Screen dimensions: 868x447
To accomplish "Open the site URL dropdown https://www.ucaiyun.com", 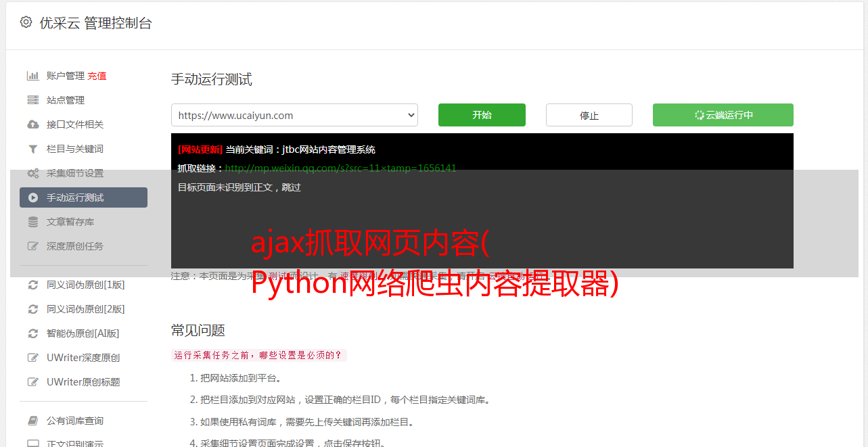I will click(294, 115).
